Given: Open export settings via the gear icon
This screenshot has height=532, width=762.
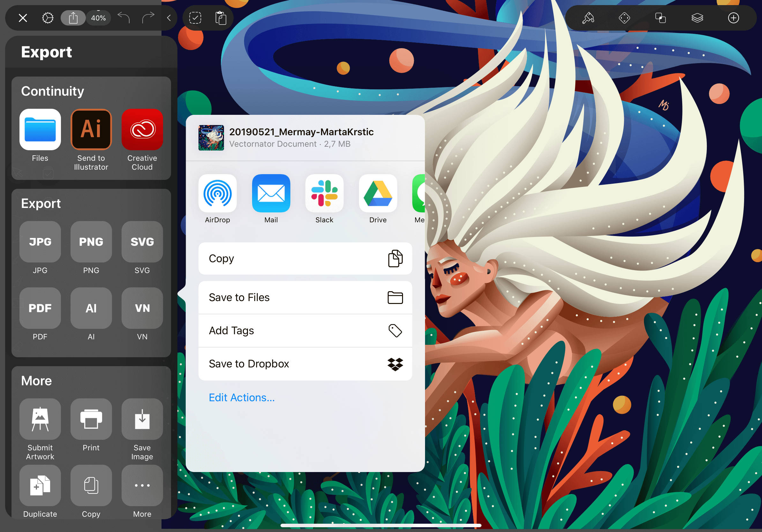Looking at the screenshot, I should [x=48, y=18].
